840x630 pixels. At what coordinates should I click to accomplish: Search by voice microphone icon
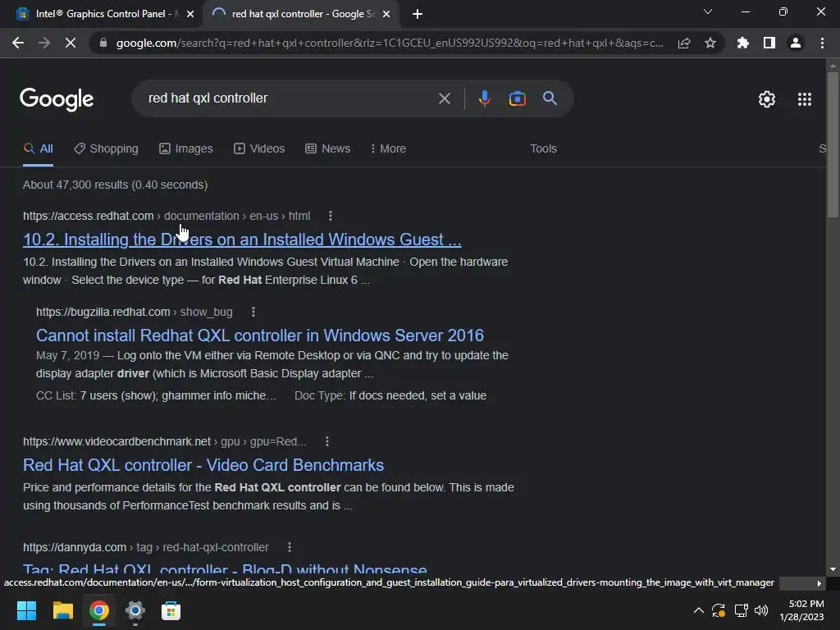click(x=484, y=98)
